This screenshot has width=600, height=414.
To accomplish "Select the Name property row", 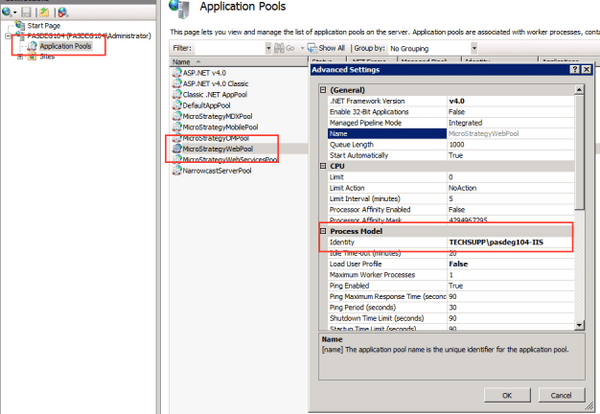I will pyautogui.click(x=451, y=134).
